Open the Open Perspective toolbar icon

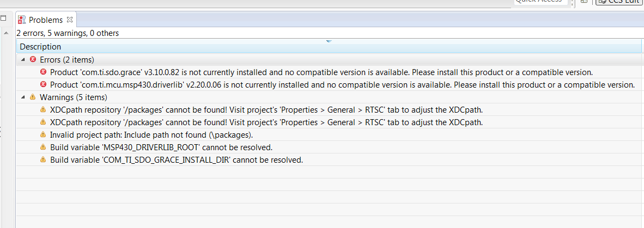point(585,2)
